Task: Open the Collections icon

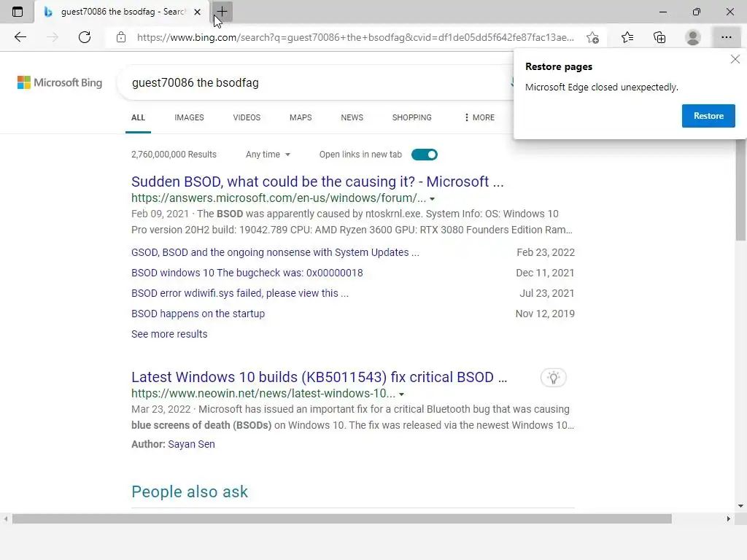Action: click(x=659, y=37)
